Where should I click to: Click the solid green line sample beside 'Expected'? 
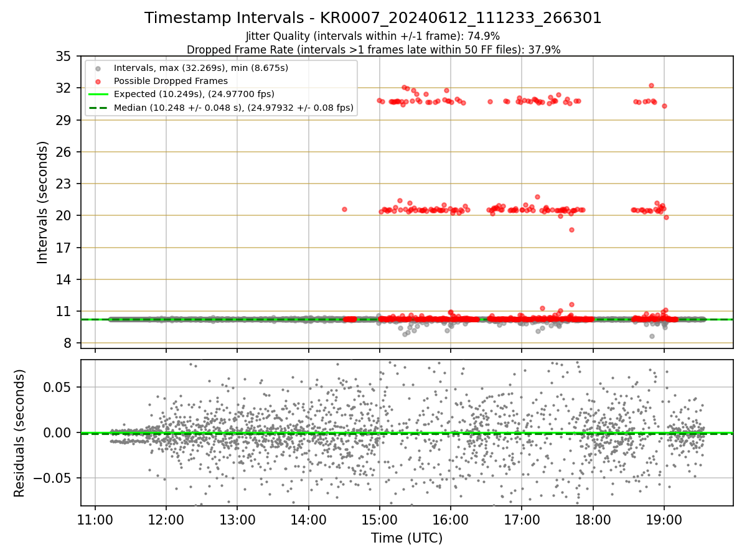(99, 95)
